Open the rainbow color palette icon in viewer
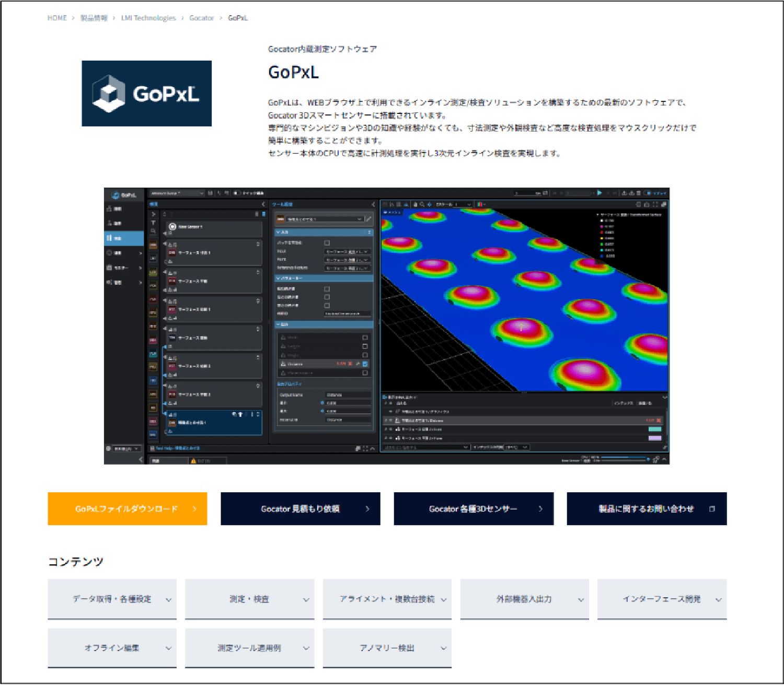 pyautogui.click(x=480, y=204)
